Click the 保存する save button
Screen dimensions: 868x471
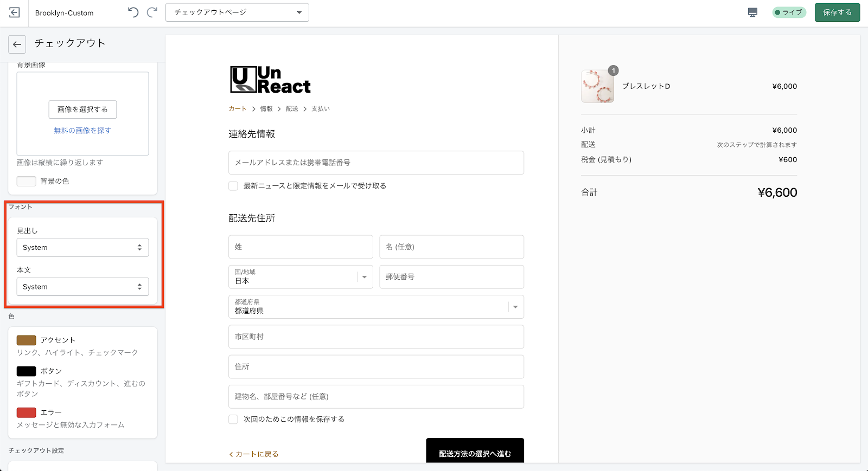tap(837, 12)
